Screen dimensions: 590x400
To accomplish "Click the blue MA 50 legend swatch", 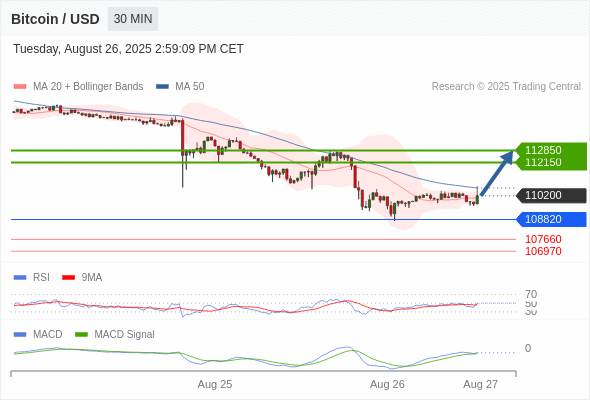I will 162,87.
